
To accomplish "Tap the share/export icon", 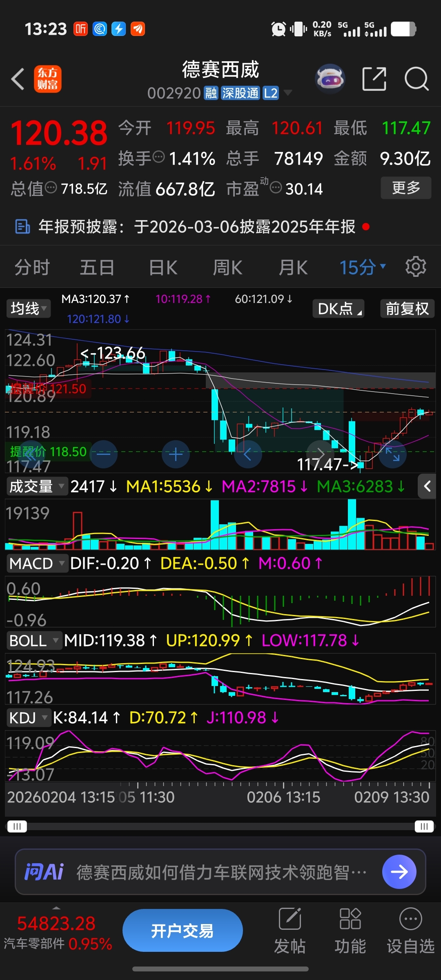I will click(374, 79).
